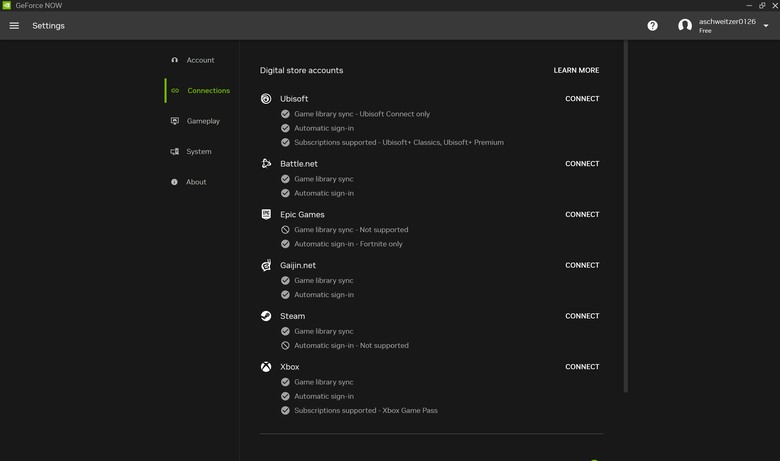Click the aschweitzer0126 username label
Image resolution: width=780 pixels, height=461 pixels.
[727, 21]
